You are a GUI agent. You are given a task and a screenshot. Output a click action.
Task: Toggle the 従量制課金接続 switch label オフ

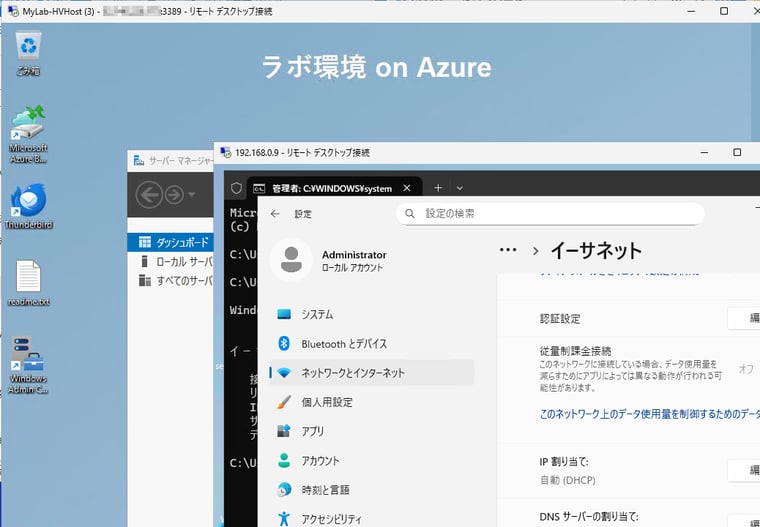coord(746,369)
